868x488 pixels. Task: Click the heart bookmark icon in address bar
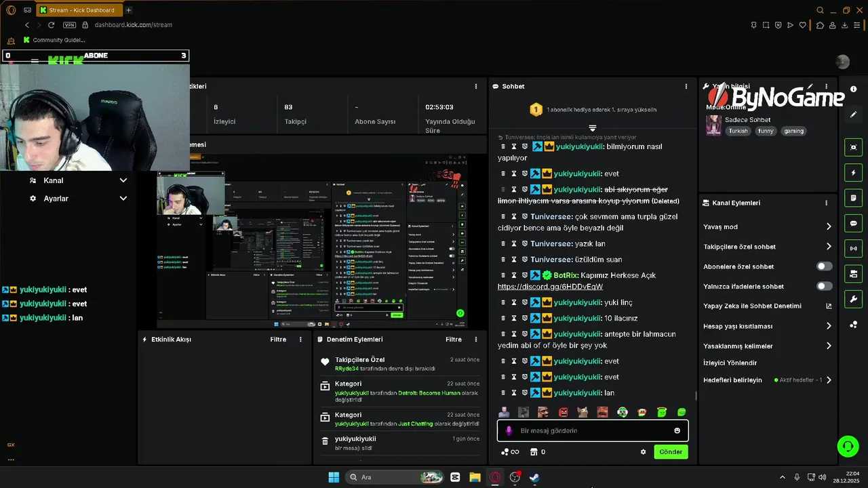(803, 25)
